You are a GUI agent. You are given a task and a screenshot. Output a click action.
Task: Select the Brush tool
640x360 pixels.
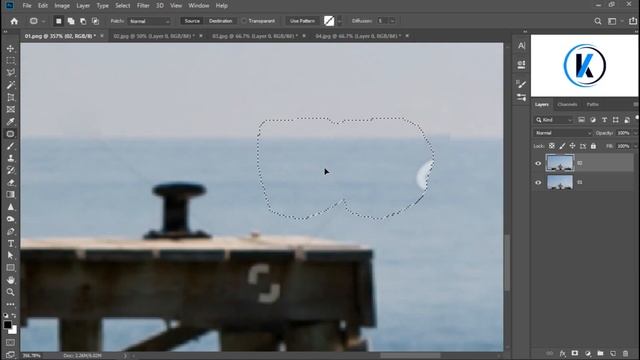click(x=11, y=146)
